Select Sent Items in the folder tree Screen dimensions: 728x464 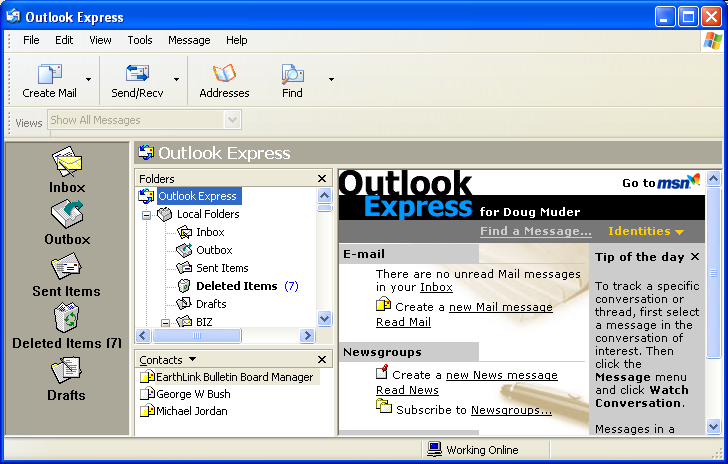(222, 268)
